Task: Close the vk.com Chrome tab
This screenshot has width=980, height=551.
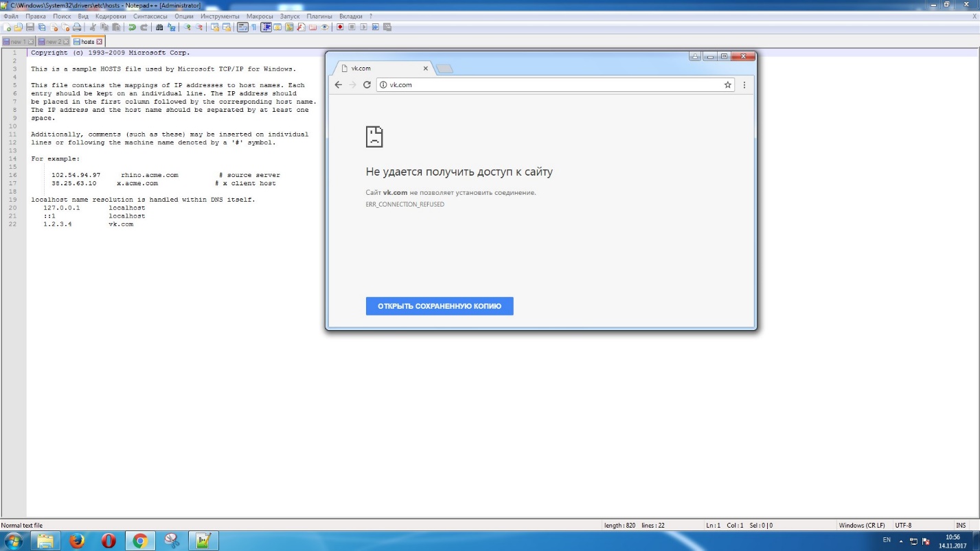Action: tap(426, 69)
